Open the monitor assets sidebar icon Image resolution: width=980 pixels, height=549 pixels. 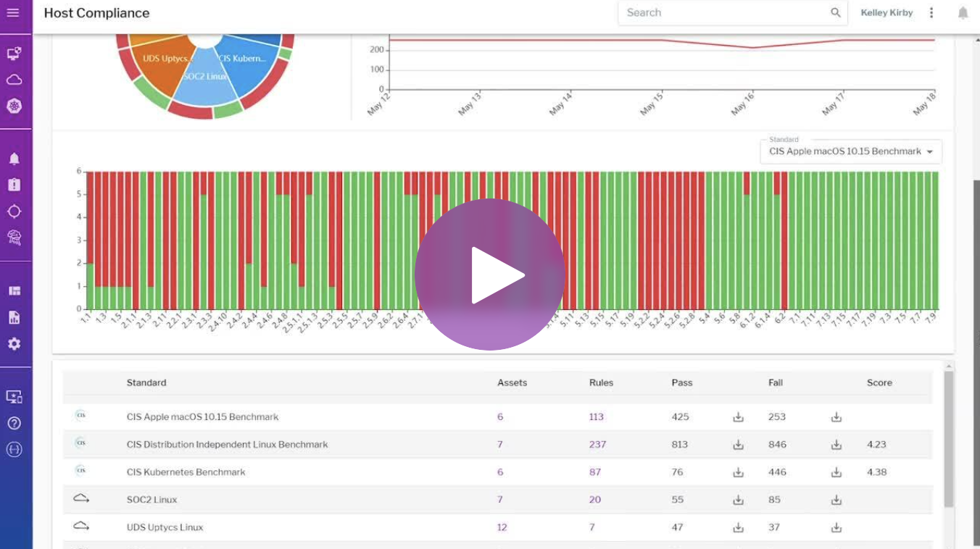point(14,54)
